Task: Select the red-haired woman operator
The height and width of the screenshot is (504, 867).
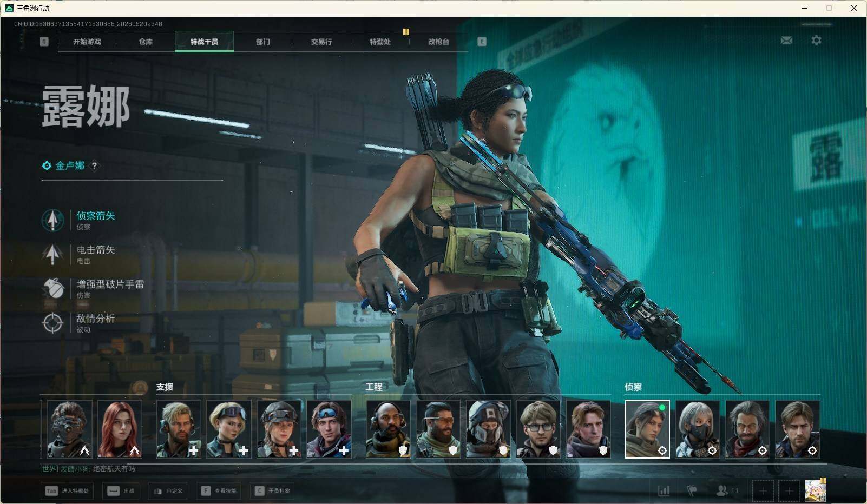Action: tap(120, 429)
